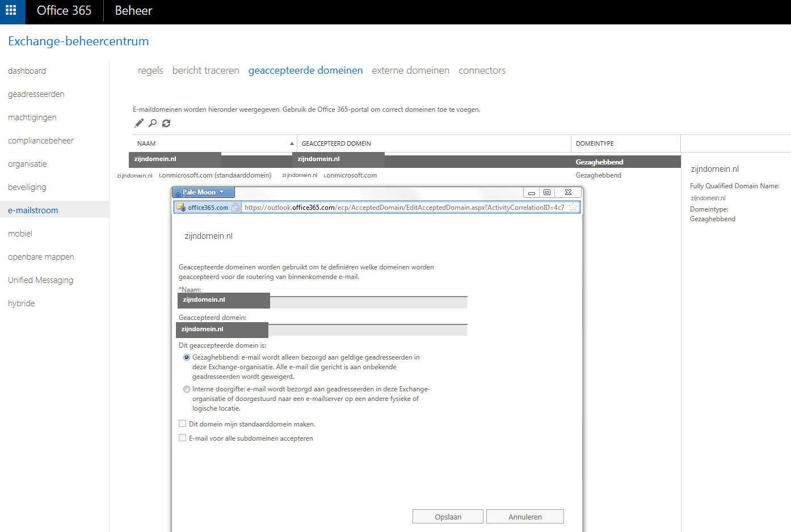Select the highlighted zijndomein.nl domain row
The image size is (791, 532).
[x=405, y=161]
